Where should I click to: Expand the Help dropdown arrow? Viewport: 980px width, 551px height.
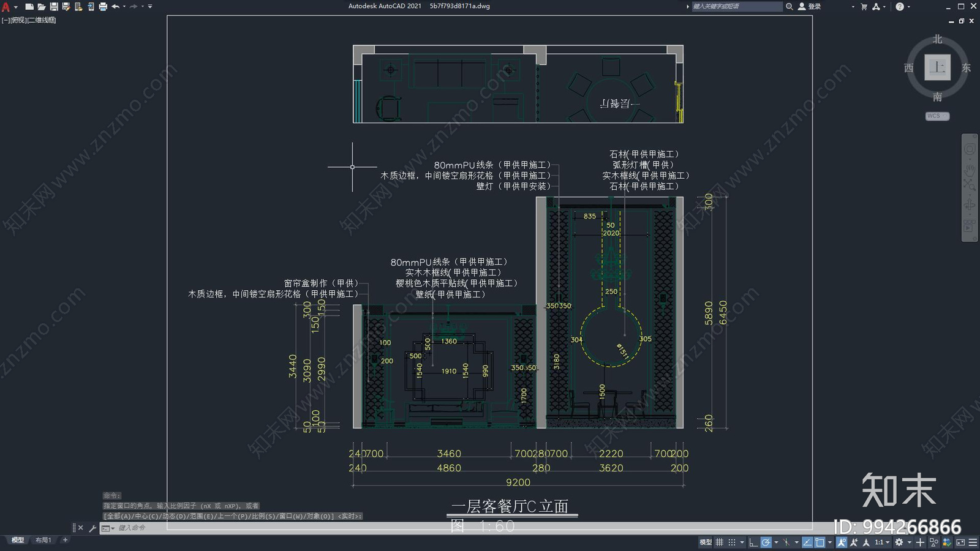click(909, 7)
